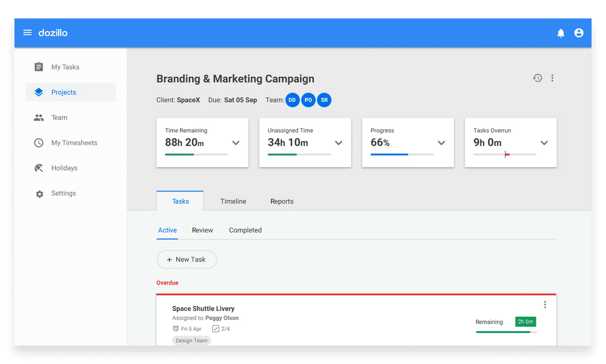
Task: Expand the Unassigned Time card
Action: coord(338,143)
